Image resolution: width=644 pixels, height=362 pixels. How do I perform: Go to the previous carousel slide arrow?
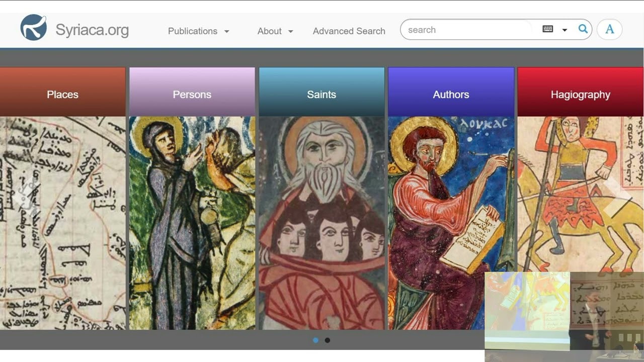25,198
